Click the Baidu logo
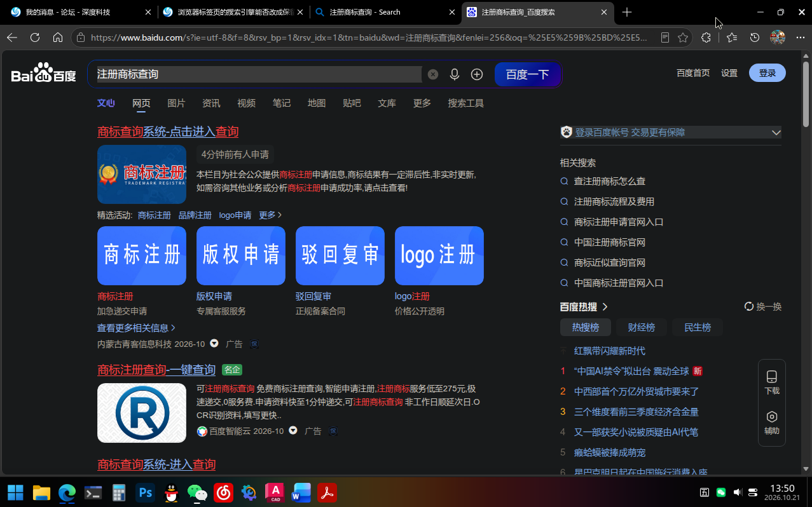This screenshot has width=812, height=507. (x=43, y=73)
